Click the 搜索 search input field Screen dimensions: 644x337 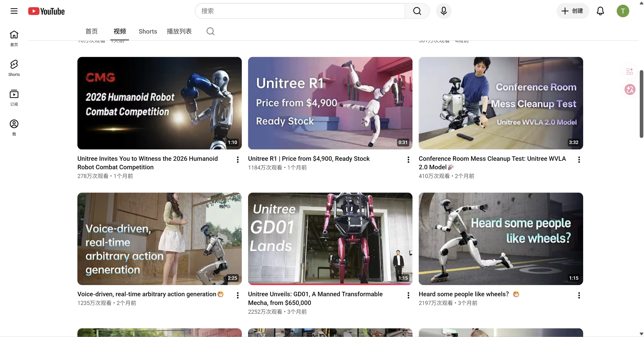(300, 11)
